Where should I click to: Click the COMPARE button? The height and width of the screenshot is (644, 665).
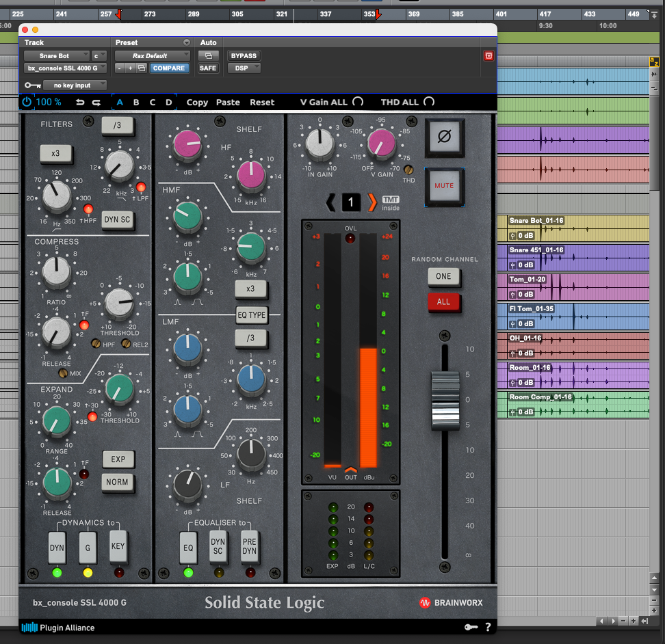pyautogui.click(x=169, y=68)
